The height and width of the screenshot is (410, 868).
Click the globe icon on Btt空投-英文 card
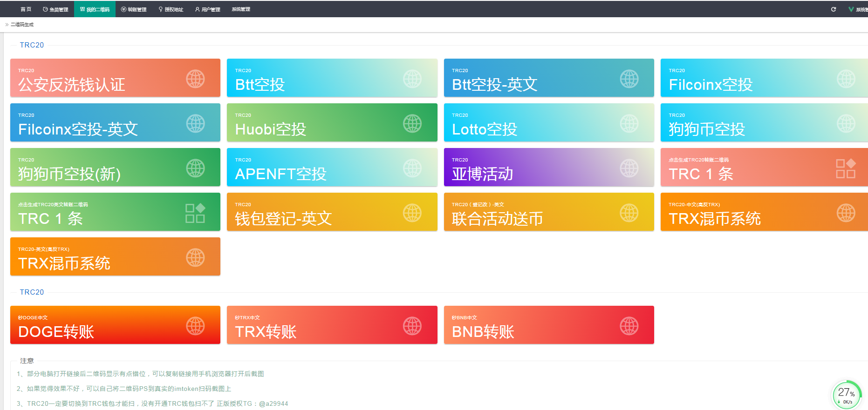629,79
